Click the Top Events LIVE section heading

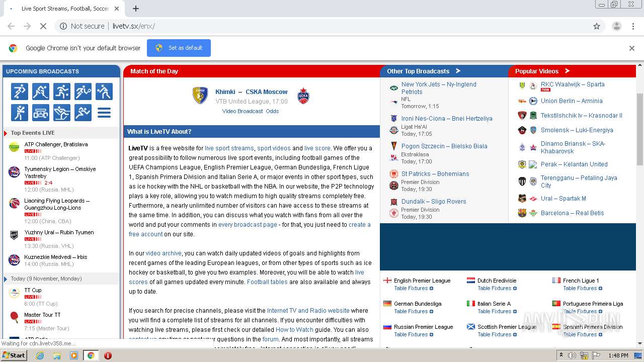33,133
